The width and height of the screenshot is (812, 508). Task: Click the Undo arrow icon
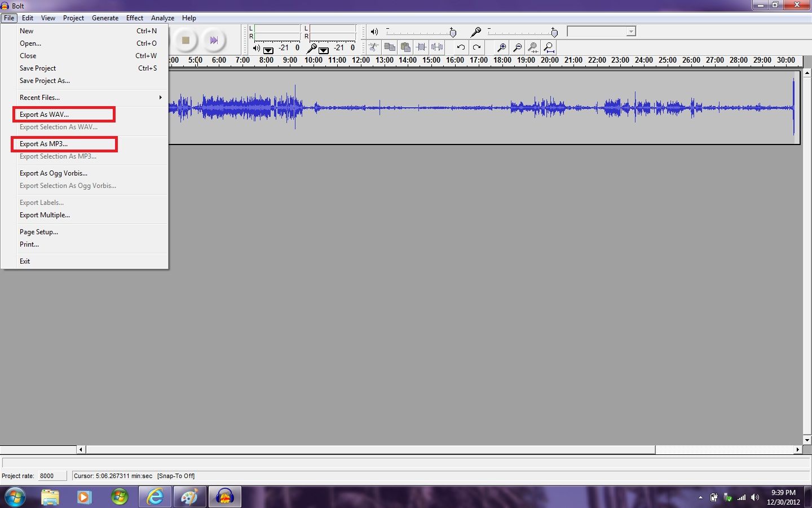(x=460, y=47)
